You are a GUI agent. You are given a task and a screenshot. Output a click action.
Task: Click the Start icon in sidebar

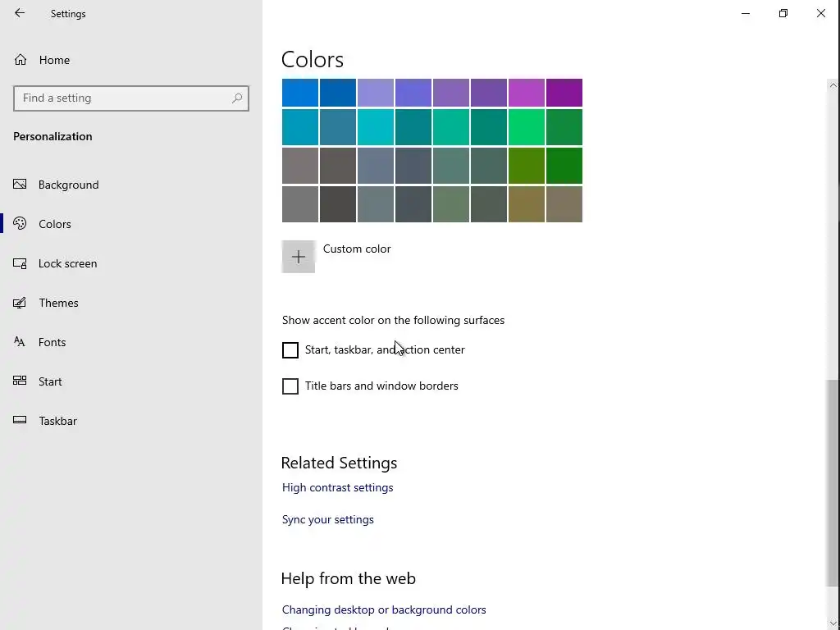click(x=21, y=381)
